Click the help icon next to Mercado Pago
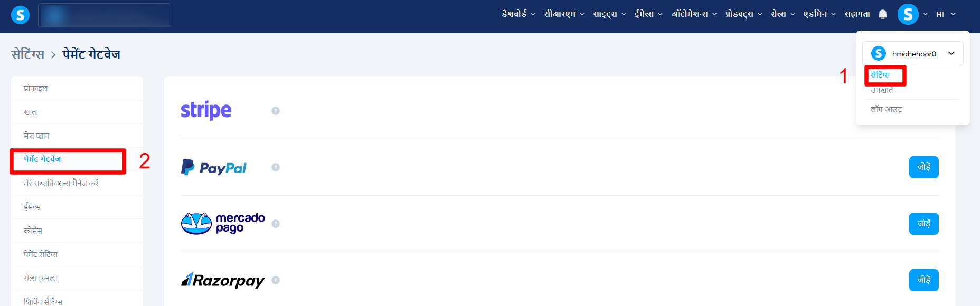The width and height of the screenshot is (980, 306). (x=276, y=224)
